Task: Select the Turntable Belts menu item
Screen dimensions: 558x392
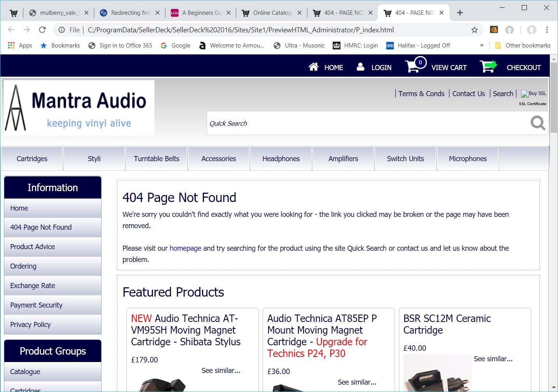Action: coord(156,159)
